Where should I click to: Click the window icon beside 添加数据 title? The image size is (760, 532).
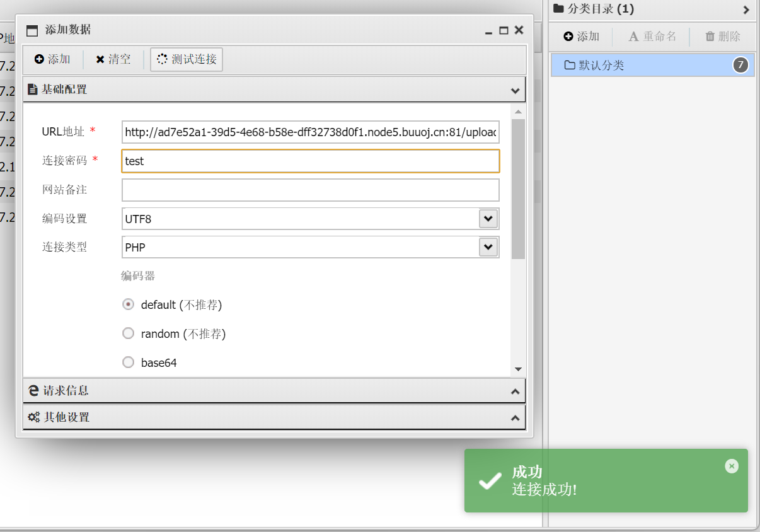[32, 30]
